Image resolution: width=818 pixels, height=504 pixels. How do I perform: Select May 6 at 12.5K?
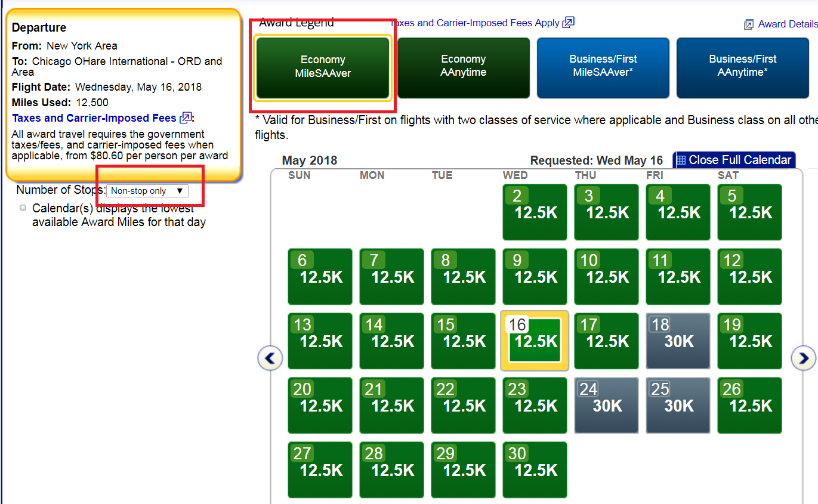320,276
